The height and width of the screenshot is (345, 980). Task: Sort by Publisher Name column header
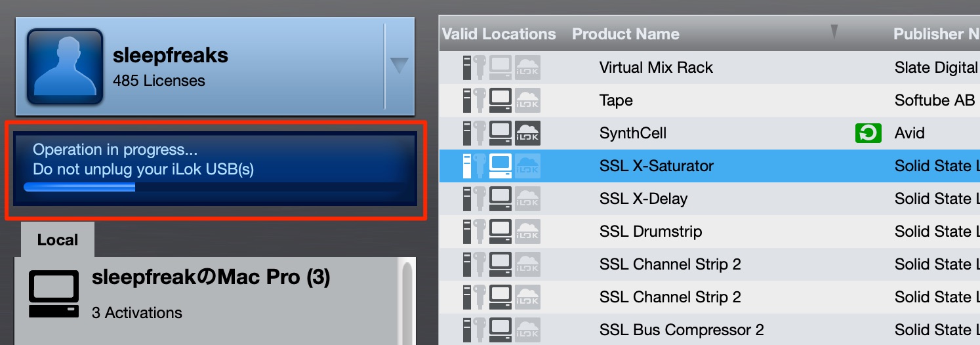coord(936,34)
